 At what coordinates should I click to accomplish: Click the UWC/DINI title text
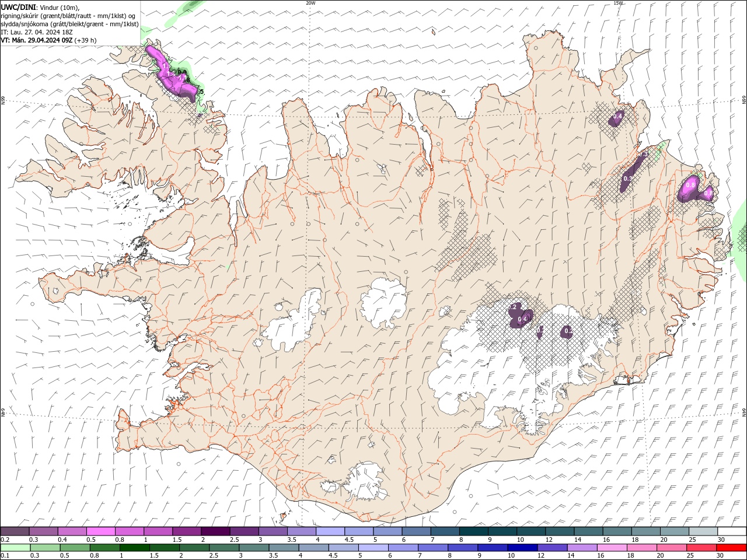coord(18,6)
